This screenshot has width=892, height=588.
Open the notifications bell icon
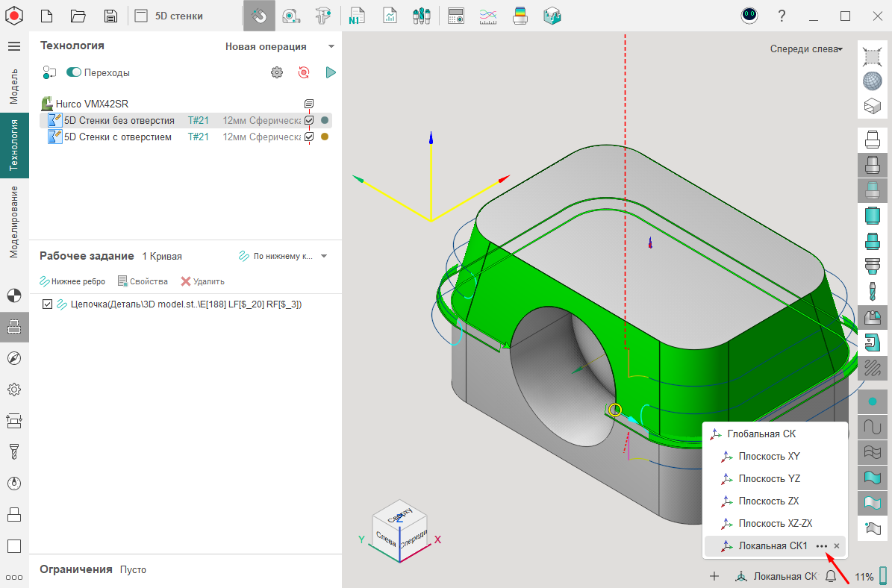[831, 576]
